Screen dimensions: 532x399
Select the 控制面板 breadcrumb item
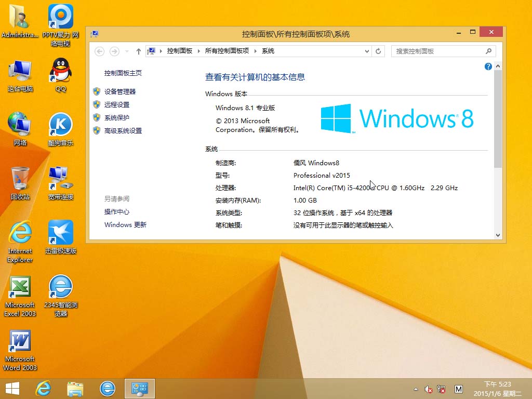(x=179, y=51)
